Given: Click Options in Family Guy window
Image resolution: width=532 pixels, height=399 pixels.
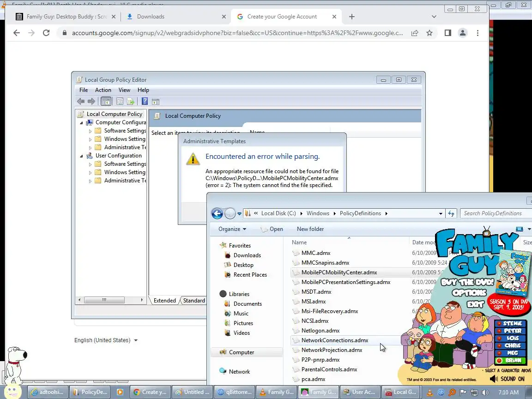Looking at the screenshot, I should (x=469, y=293).
